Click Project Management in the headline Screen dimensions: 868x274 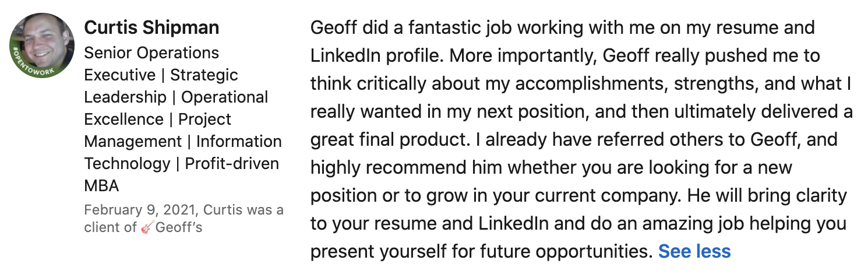point(158,131)
